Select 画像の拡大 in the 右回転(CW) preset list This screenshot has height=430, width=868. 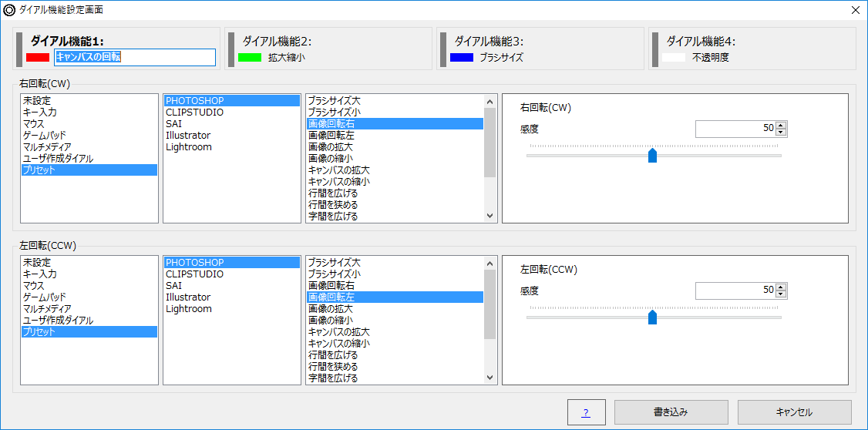[395, 146]
